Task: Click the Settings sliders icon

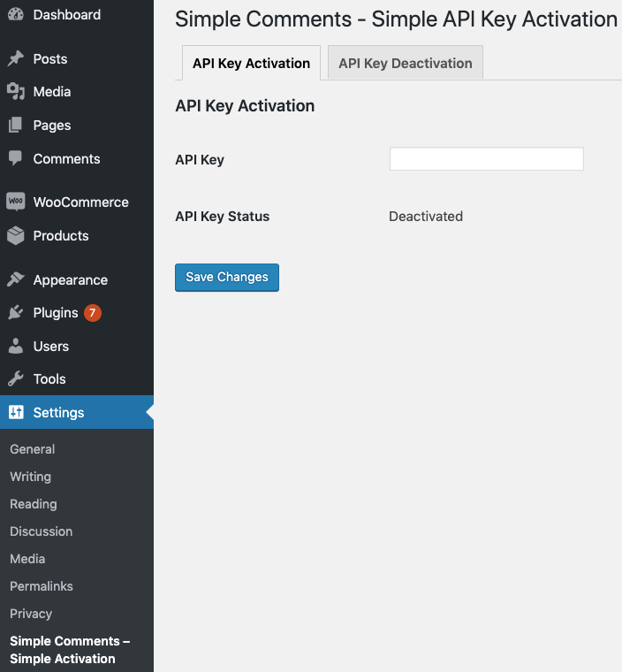Action: coord(16,412)
